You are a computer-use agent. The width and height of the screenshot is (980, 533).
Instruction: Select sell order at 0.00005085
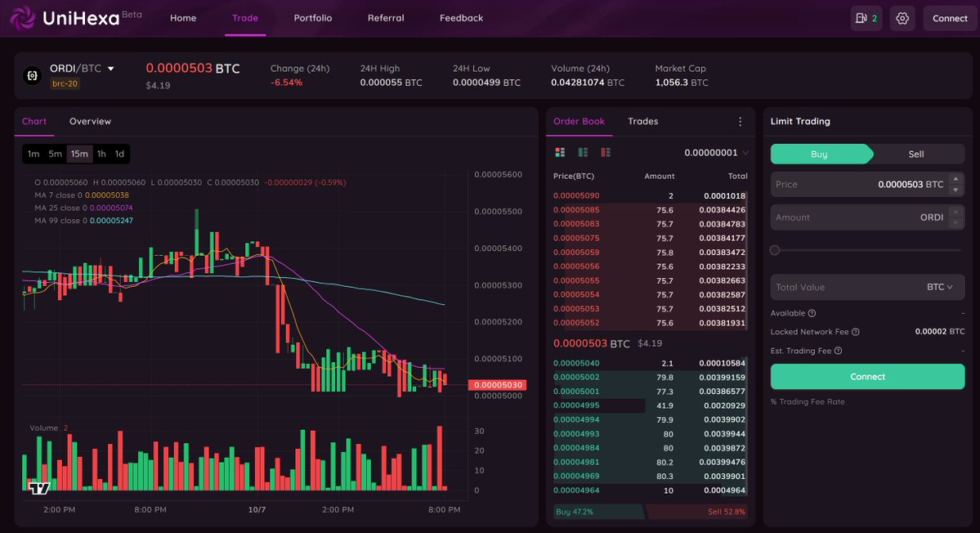[650, 210]
